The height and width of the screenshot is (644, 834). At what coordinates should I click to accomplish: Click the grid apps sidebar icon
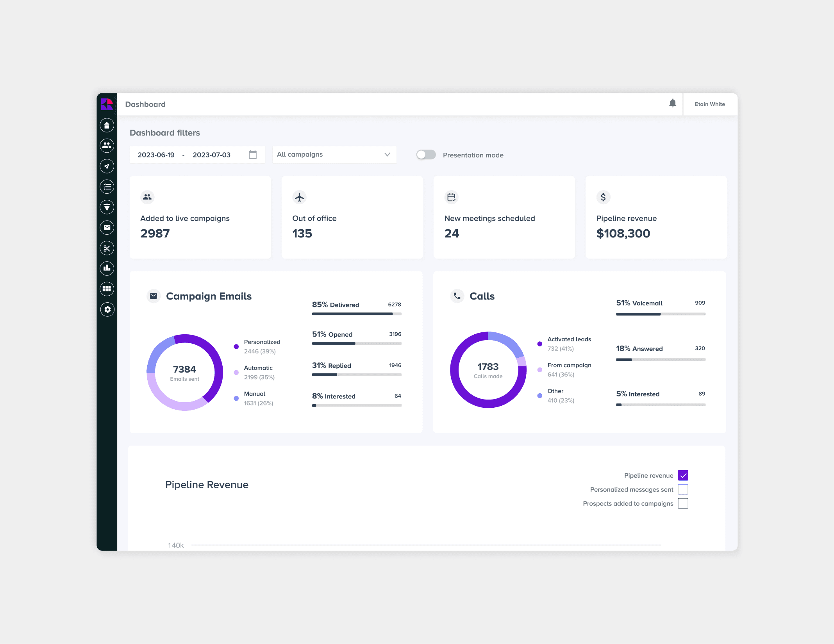tap(107, 289)
